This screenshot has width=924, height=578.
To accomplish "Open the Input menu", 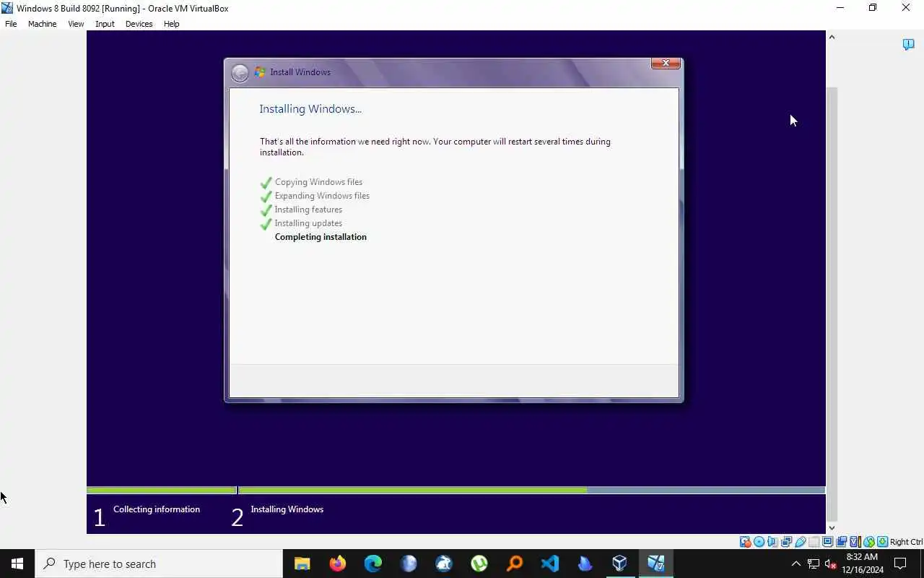I will tap(105, 24).
